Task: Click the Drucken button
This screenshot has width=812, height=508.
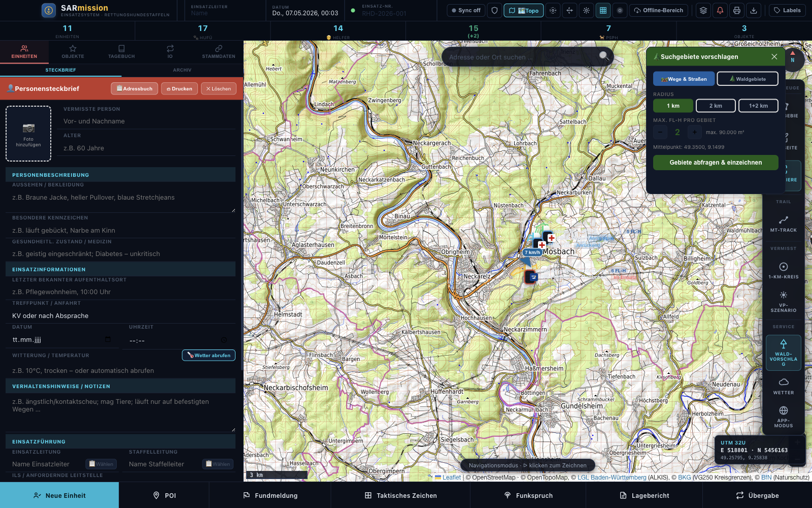Action: (180, 89)
